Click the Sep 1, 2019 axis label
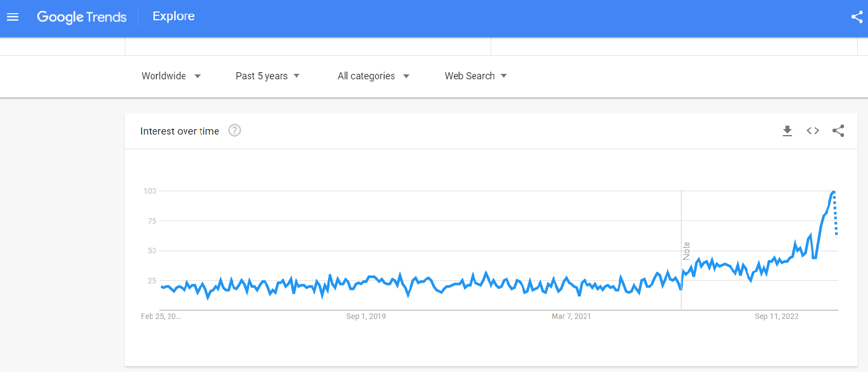This screenshot has width=868, height=372. (366, 316)
